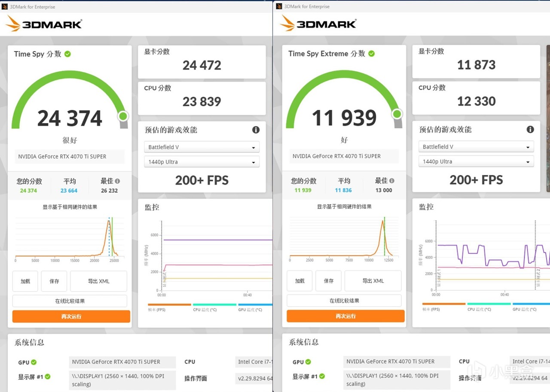This screenshot has width=550, height=392.
Task: Click 'Intel Core i7' CPU value in standard Time Spy window
Action: point(254,362)
